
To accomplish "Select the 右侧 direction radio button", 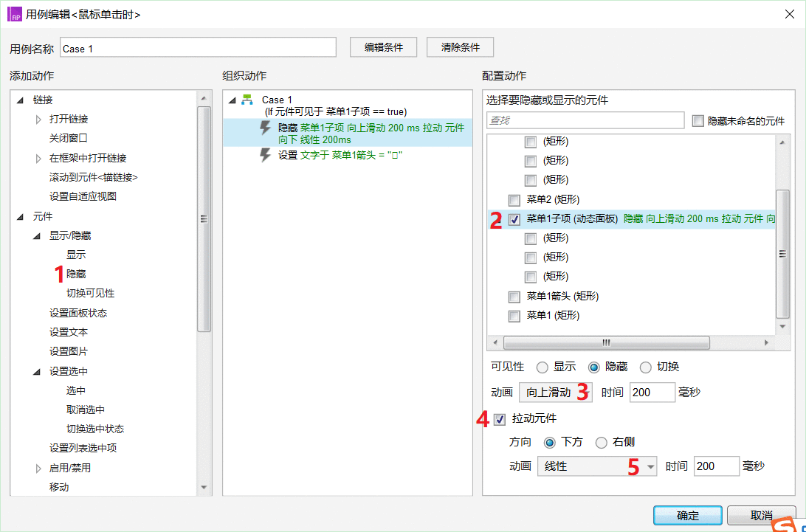I will pyautogui.click(x=601, y=443).
